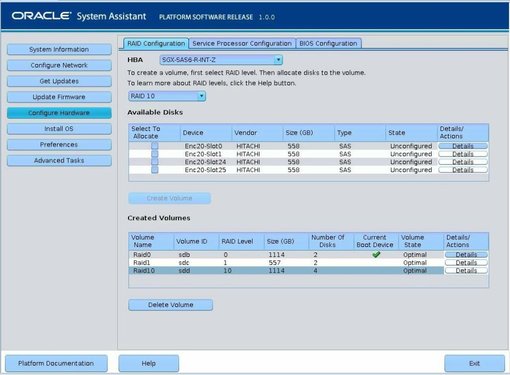Click the Current Boot Device column header

coord(375,241)
